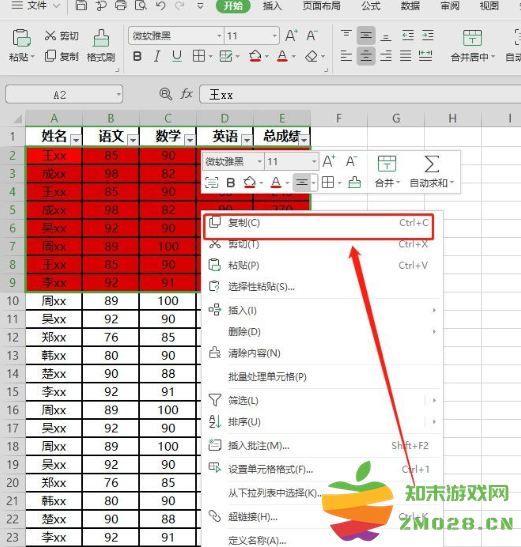Toggle Italic in the ribbon

(x=157, y=56)
